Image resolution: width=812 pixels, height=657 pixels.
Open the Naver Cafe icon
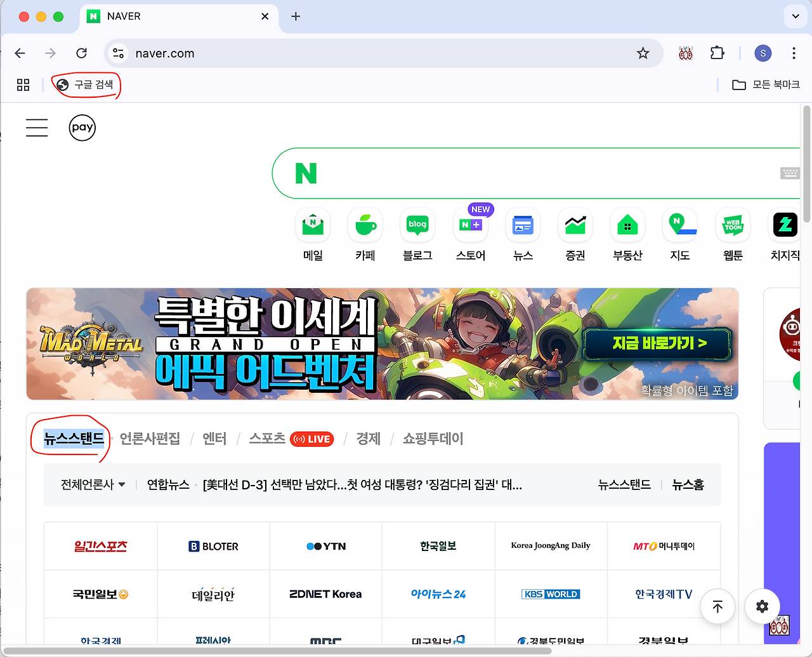(365, 225)
